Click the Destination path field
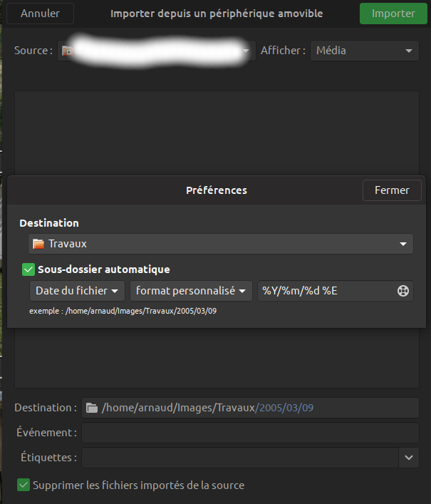Screen dimensions: 431x504 point(250,408)
